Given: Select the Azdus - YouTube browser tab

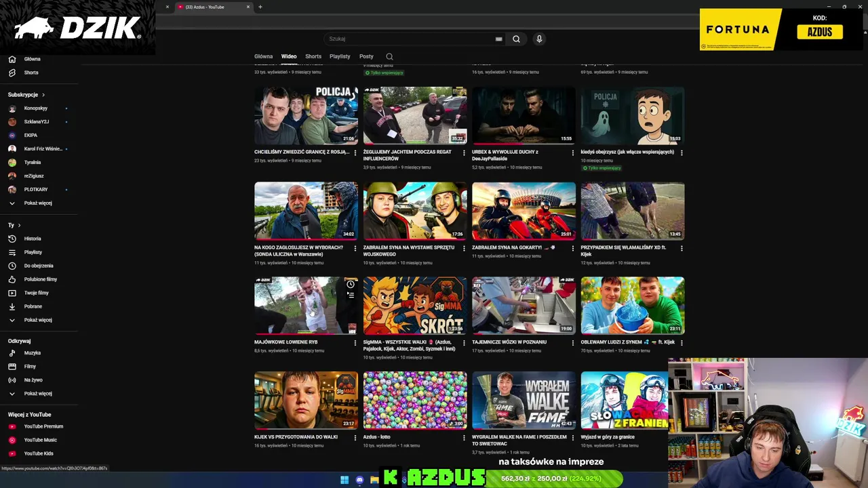Looking at the screenshot, I should coord(214,7).
